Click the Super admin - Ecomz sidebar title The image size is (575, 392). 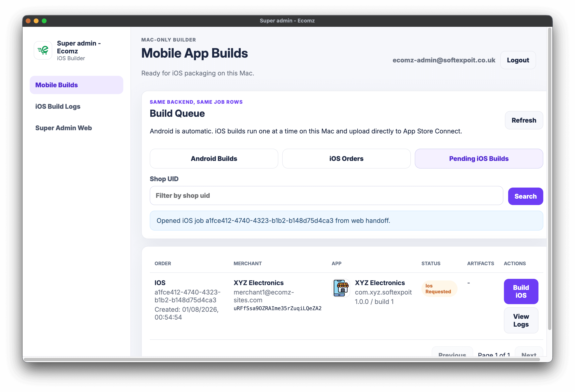pyautogui.click(x=79, y=47)
